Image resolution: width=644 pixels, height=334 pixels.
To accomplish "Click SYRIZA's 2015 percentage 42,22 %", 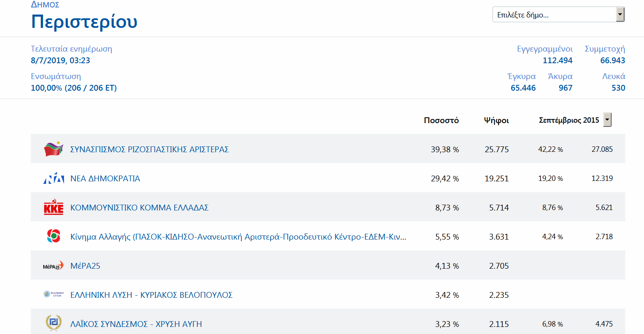I will pos(550,149).
